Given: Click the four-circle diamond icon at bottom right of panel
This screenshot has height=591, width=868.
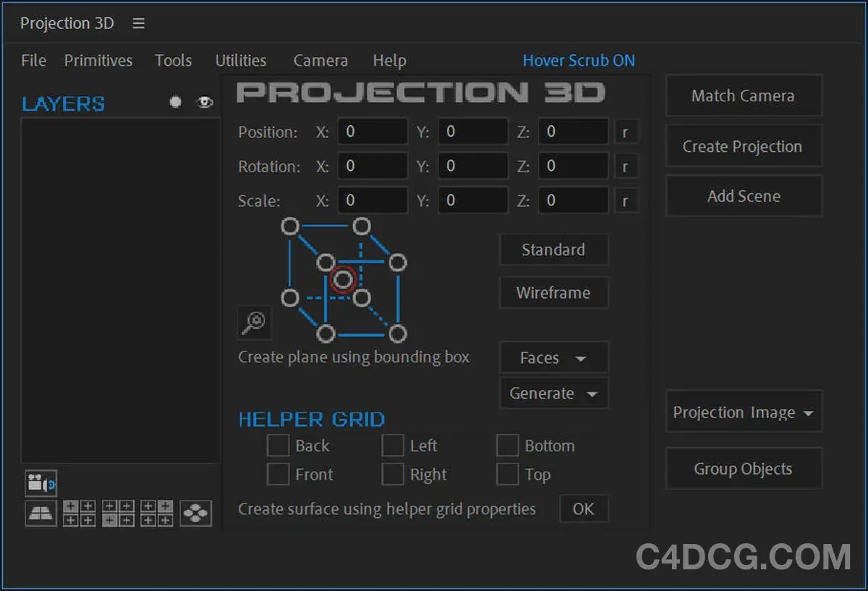Looking at the screenshot, I should [195, 514].
